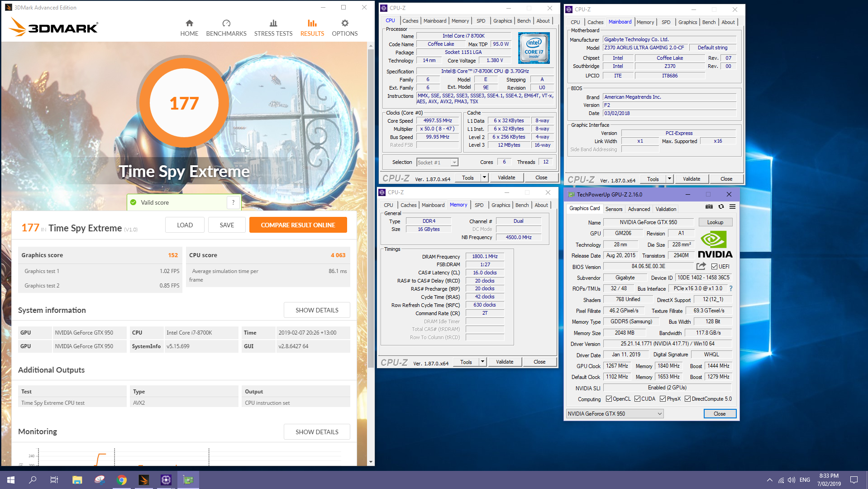
Task: Toggle the CUDA checkbox
Action: pyautogui.click(x=637, y=399)
